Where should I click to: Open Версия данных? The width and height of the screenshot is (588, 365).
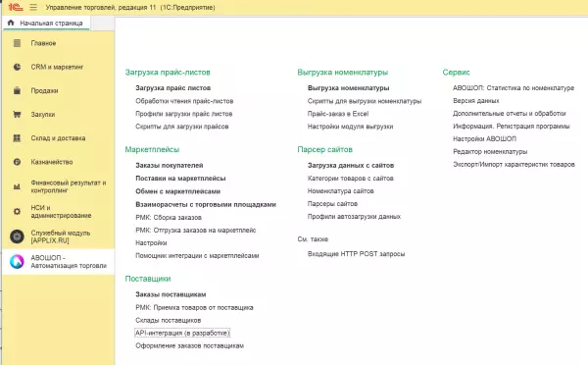[x=476, y=101]
